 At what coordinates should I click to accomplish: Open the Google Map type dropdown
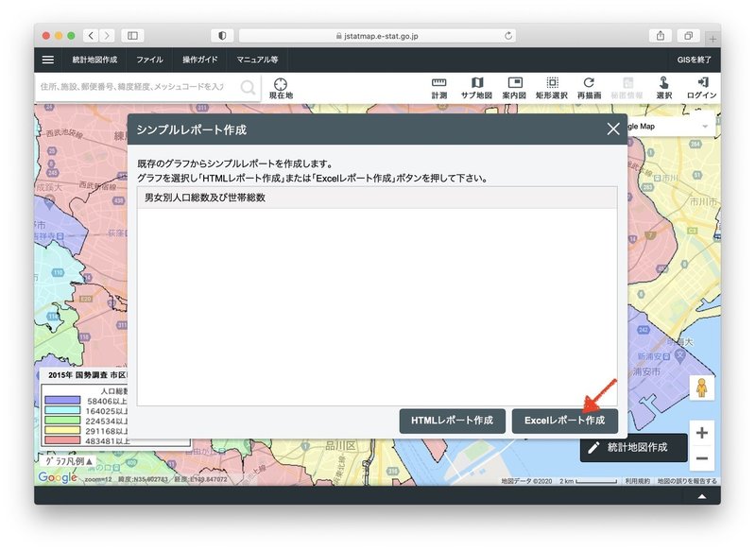click(x=670, y=127)
